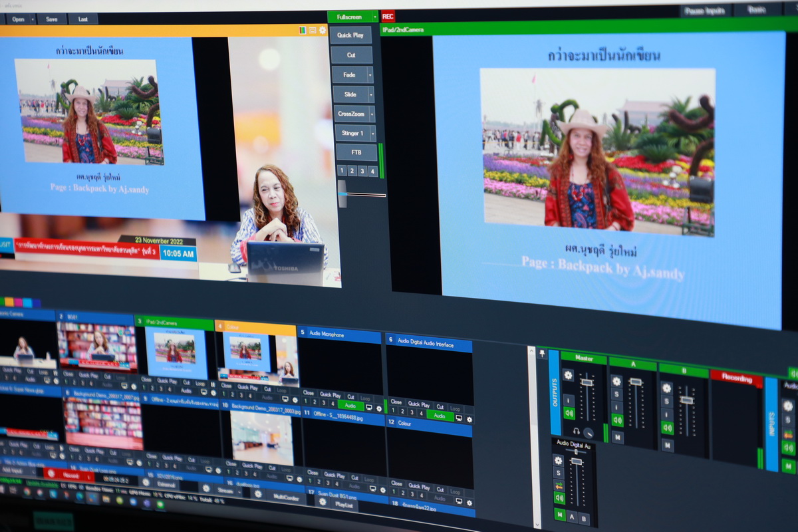
Task: Toggle bus B send on Audio Digital Au
Action: pyautogui.click(x=584, y=519)
